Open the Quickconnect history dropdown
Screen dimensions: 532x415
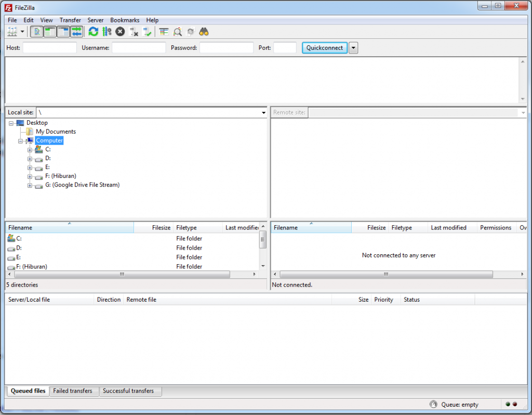point(353,48)
